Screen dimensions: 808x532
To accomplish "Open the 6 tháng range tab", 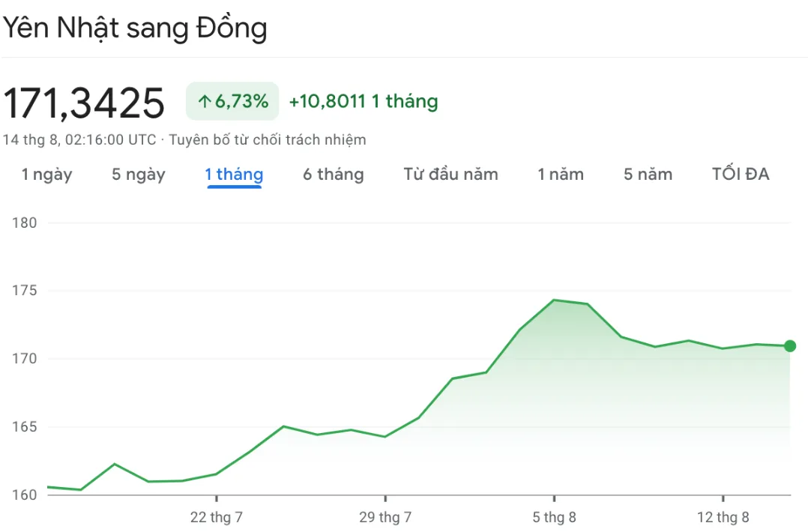I will click(x=334, y=175).
